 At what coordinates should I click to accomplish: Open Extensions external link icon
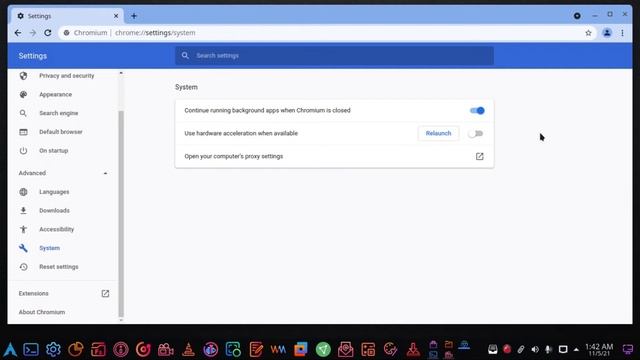coord(105,293)
